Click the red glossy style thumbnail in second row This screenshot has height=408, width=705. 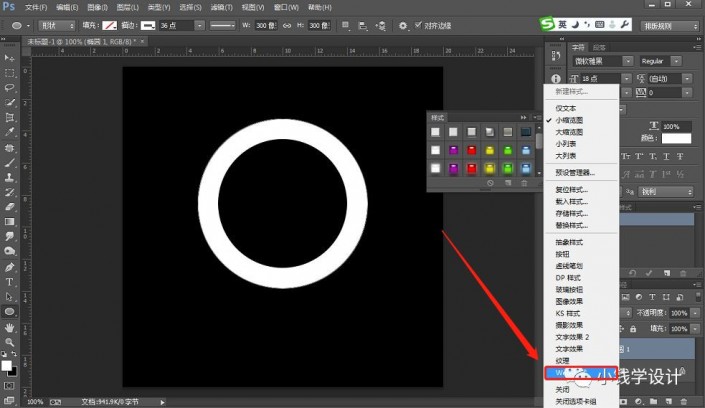pos(472,150)
